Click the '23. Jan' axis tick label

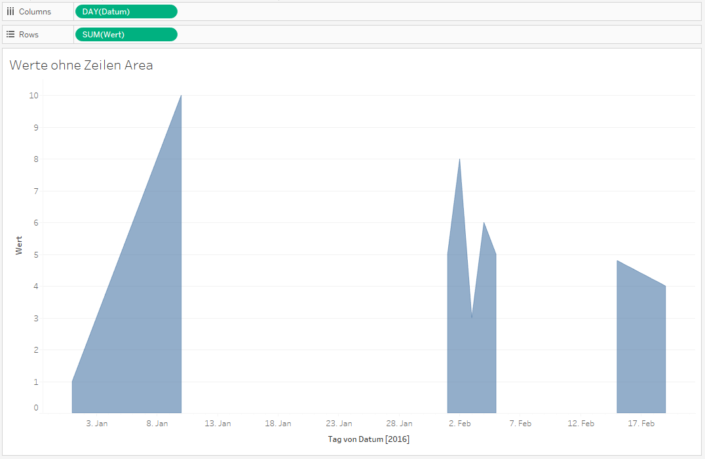339,423
